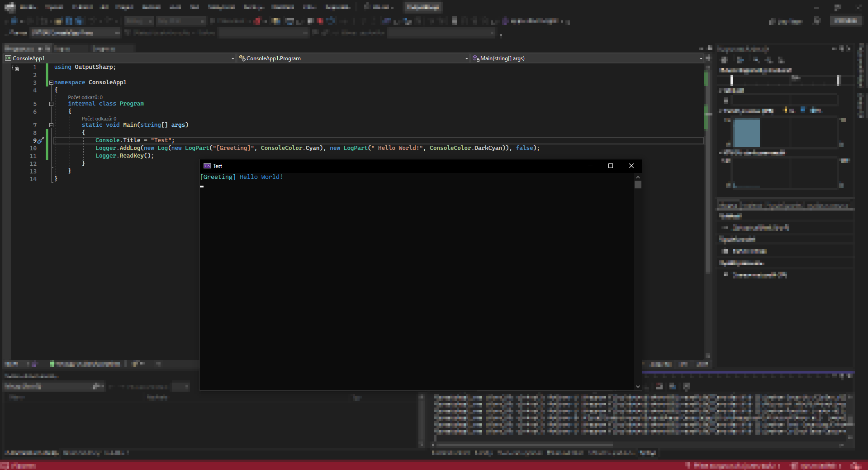
Task: Click the "false" argument on line 10
Action: click(x=524, y=148)
